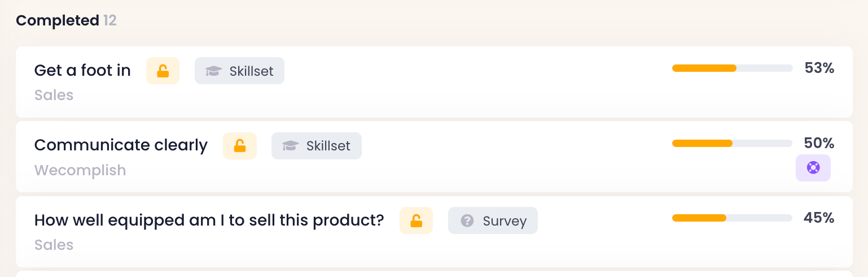Viewport: 868px width, 277px height.
Task: Click the 45% percentage value
Action: (x=819, y=218)
